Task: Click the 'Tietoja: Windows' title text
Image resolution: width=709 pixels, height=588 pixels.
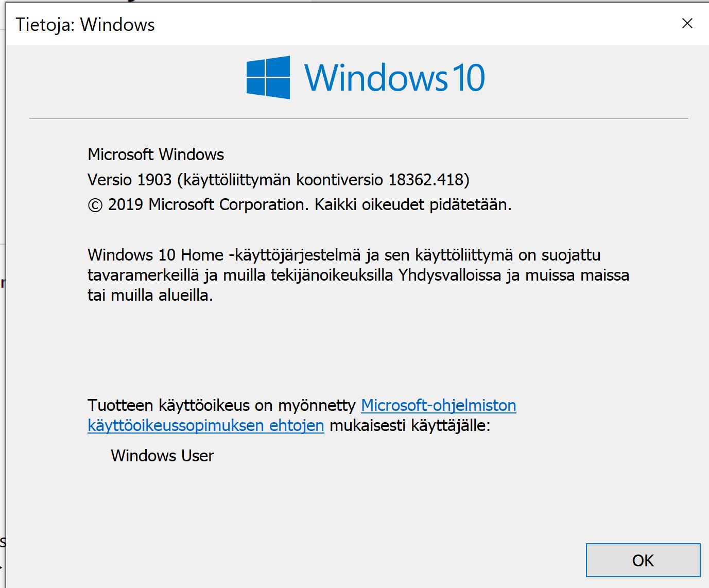Action: (x=85, y=25)
